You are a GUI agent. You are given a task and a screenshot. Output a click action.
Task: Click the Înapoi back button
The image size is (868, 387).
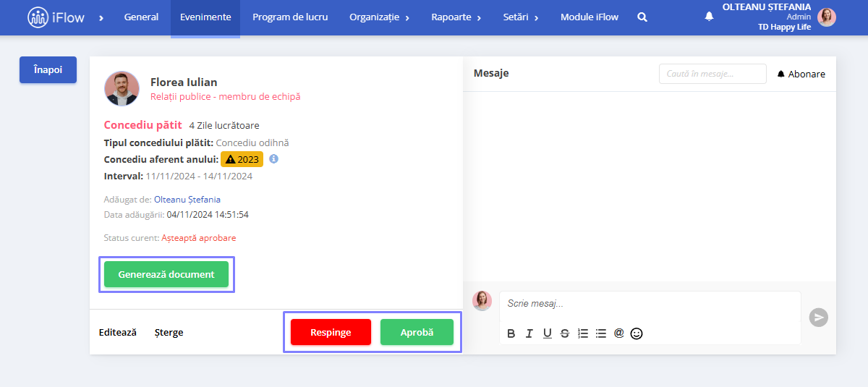48,70
